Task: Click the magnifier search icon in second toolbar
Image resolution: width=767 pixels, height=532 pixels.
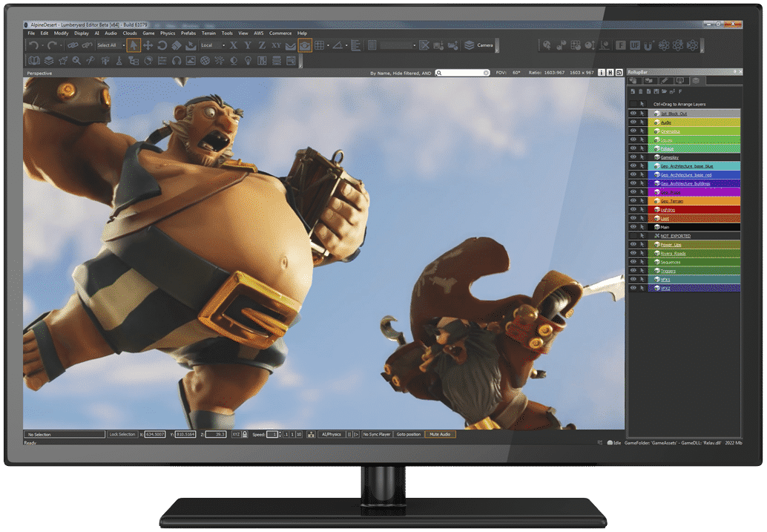Action: coord(77,61)
